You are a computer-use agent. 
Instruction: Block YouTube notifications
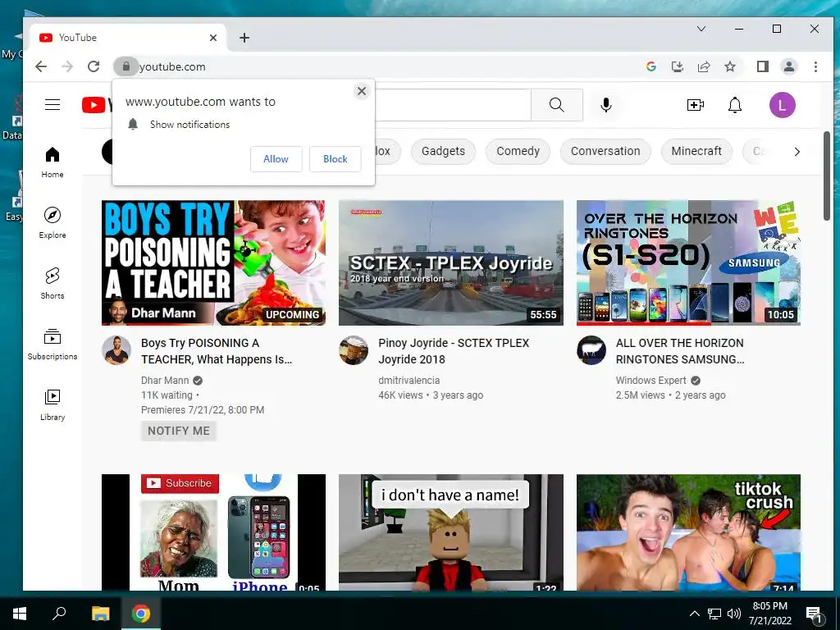(336, 159)
